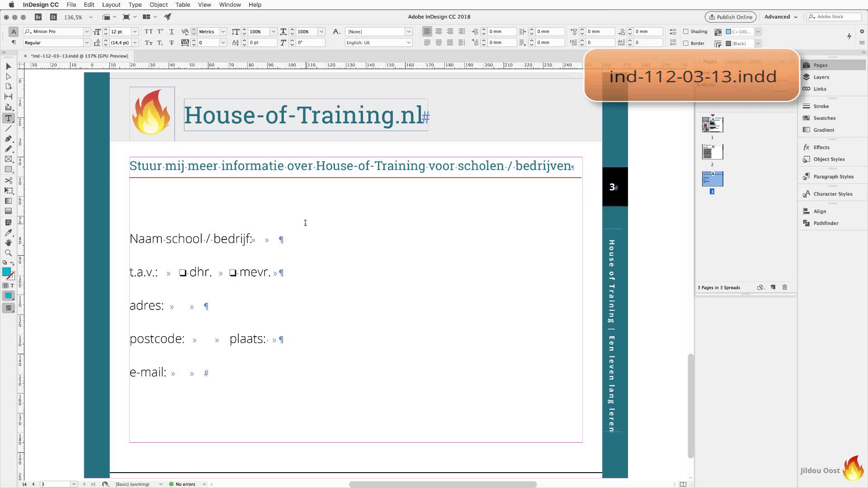This screenshot has height=488, width=868.
Task: Click the fill color swatch in toolbox
Action: tap(6, 272)
